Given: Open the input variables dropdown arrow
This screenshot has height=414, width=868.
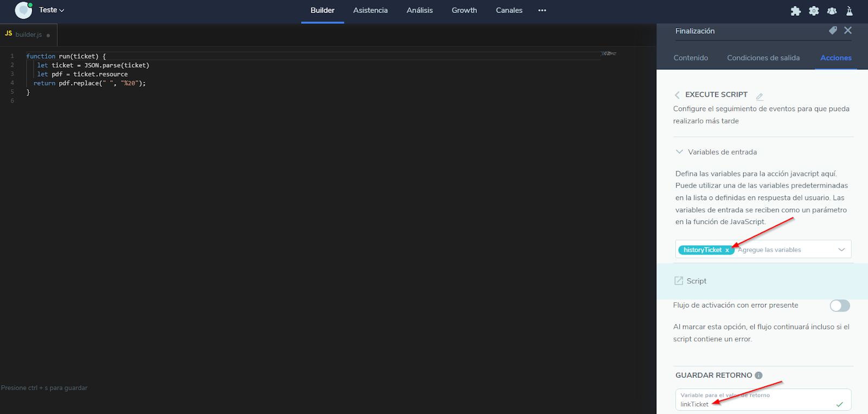Looking at the screenshot, I should [x=841, y=250].
